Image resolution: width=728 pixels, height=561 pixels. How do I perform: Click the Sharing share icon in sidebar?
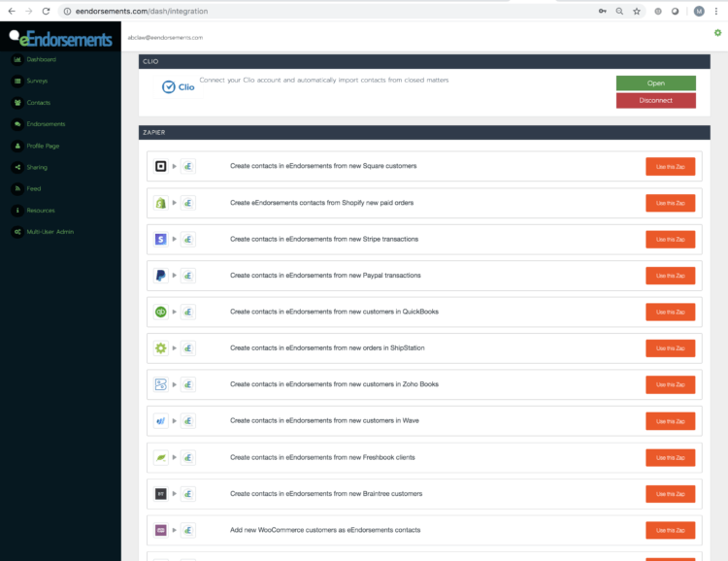(17, 167)
